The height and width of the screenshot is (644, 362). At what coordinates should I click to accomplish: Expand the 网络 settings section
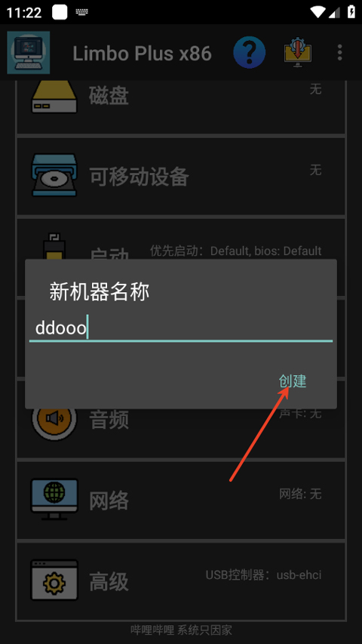(180, 500)
